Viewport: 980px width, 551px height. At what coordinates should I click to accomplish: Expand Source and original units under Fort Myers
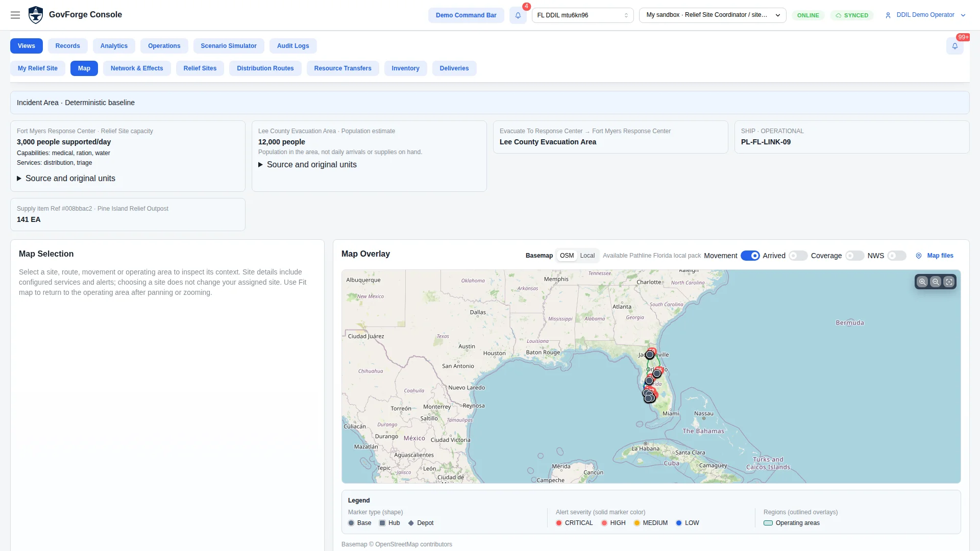[x=66, y=178]
